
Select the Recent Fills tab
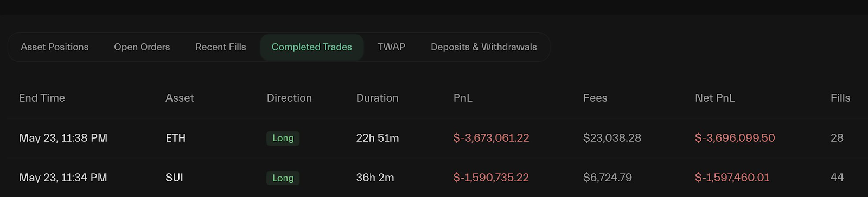pos(221,47)
